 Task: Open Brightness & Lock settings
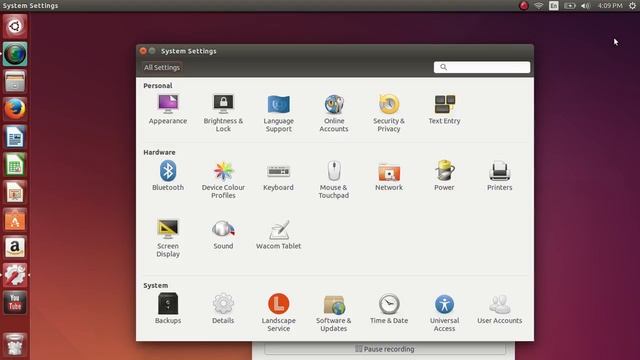223,113
